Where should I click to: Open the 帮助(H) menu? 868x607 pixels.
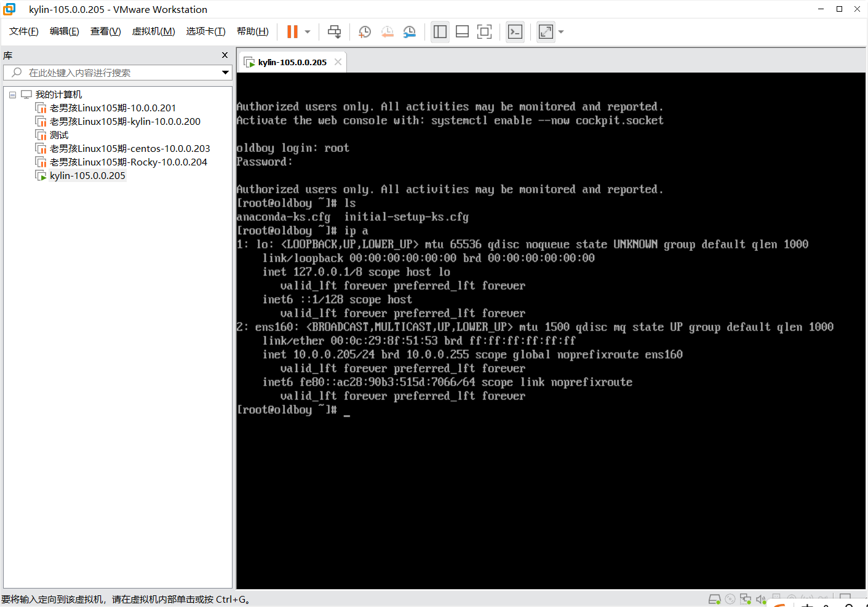[x=253, y=31]
